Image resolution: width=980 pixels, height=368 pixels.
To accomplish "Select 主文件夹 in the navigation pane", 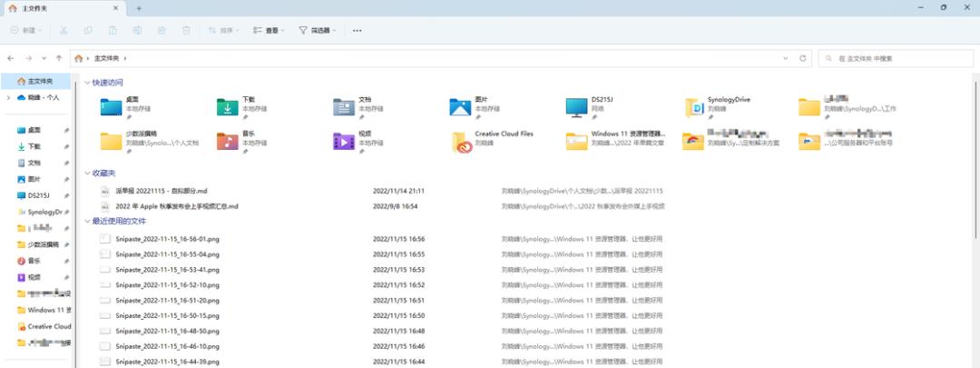I will 36,82.
